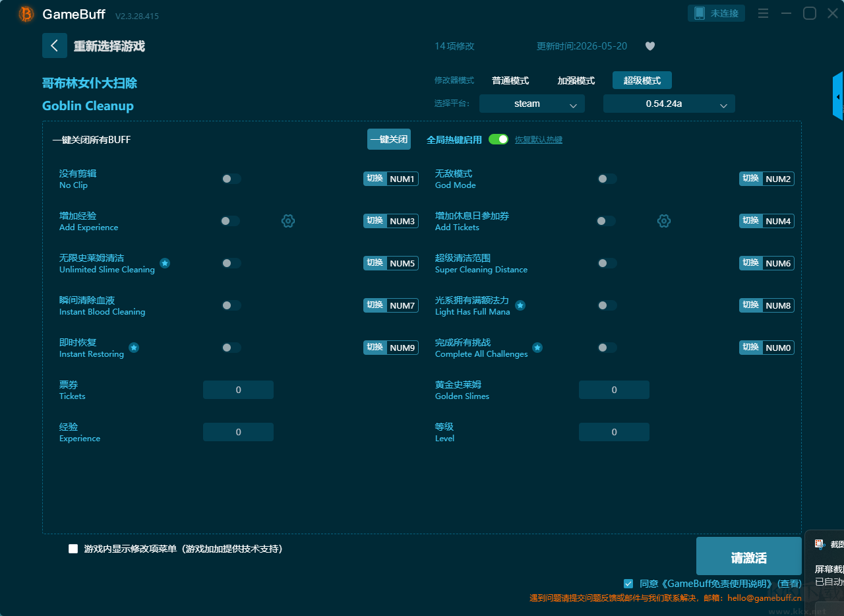Click the Experience value field
Screen dimensions: 844x616
[238, 432]
